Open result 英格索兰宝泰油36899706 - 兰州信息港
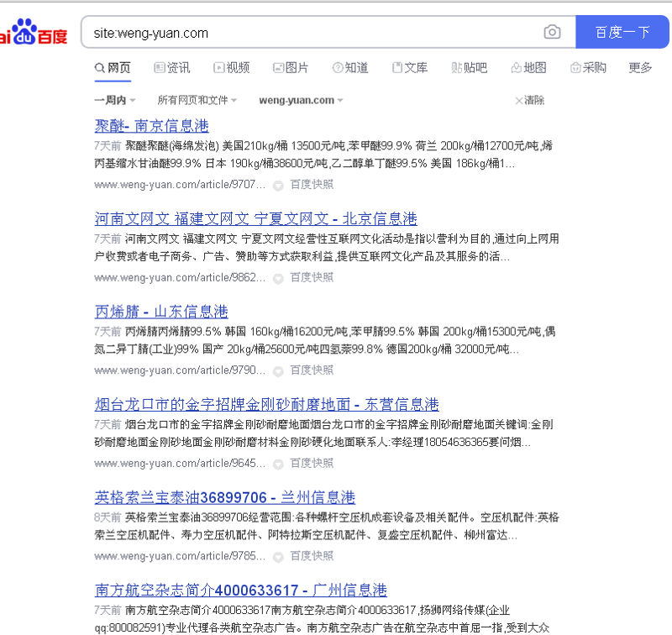This screenshot has width=672, height=635. click(225, 497)
